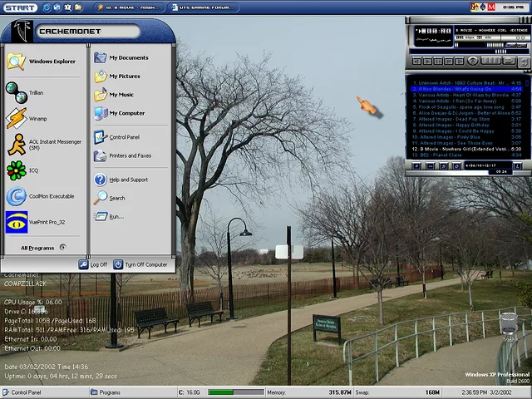The height and width of the screenshot is (399, 532).
Task: Toggle Winamp shuffle button
Action: coord(490,61)
